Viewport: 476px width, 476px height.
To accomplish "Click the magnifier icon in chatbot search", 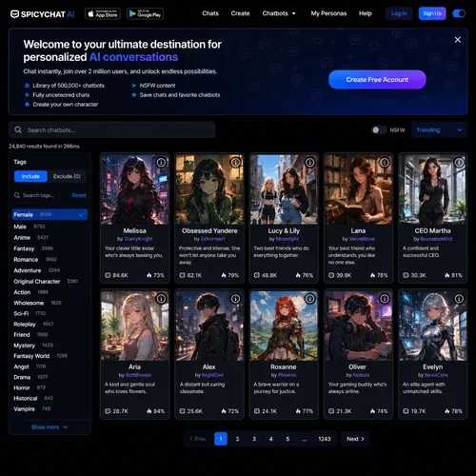I will pos(18,129).
